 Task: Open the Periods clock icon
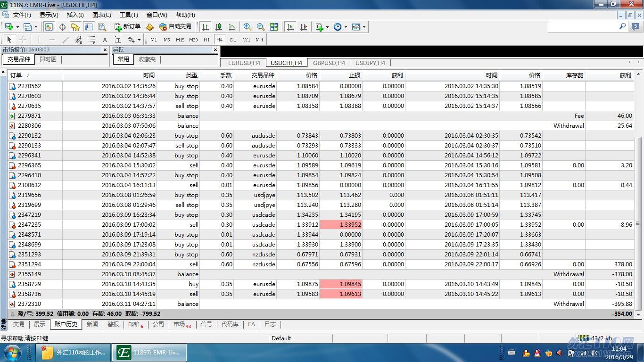pos(338,27)
